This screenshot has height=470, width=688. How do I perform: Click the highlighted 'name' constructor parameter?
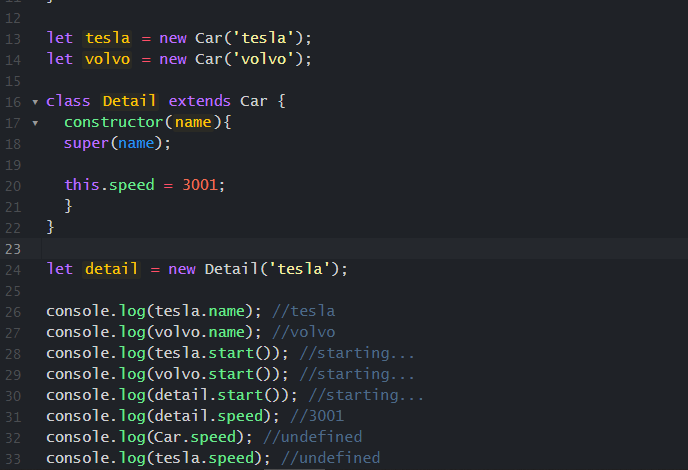193,122
